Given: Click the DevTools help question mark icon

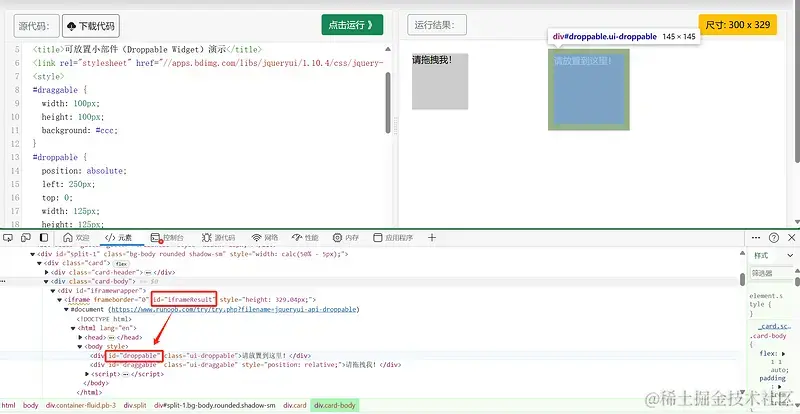Looking at the screenshot, I should pos(774,237).
